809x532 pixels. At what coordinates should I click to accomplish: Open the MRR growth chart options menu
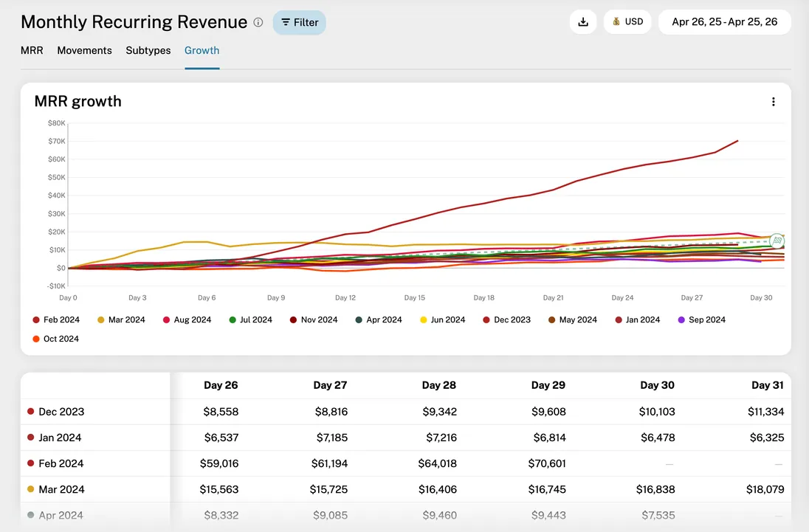[773, 102]
